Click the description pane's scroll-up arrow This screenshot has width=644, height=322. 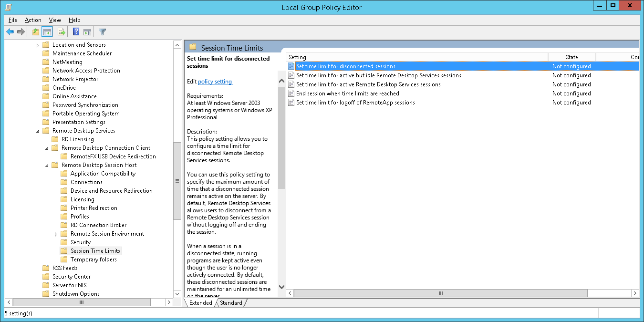pos(281,81)
